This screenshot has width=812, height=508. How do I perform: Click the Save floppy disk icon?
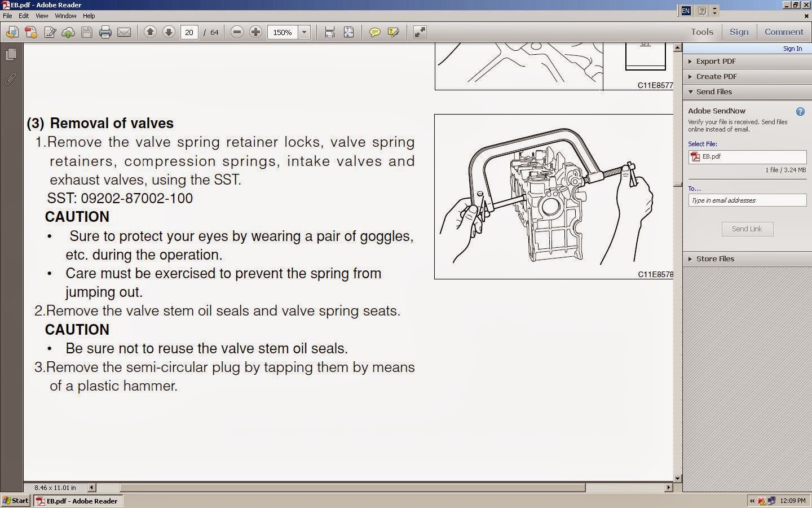[87, 32]
